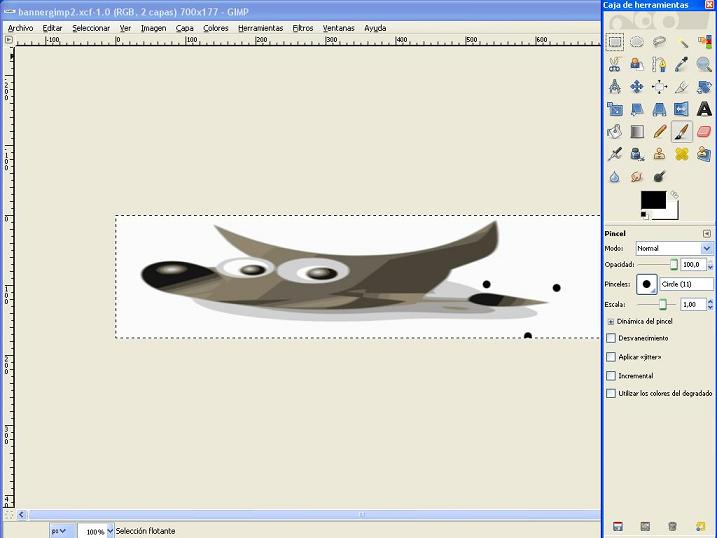
Task: Select the Pencil tool
Action: [x=659, y=132]
